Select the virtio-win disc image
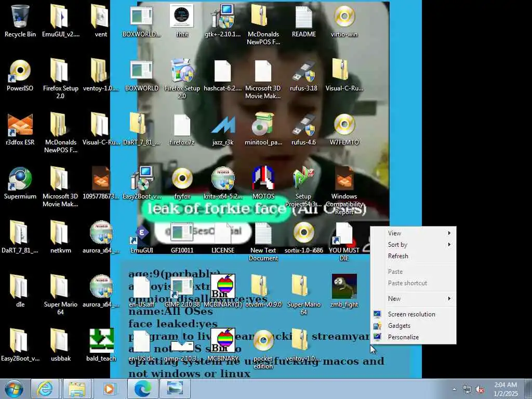This screenshot has width=532, height=399. tap(344, 21)
